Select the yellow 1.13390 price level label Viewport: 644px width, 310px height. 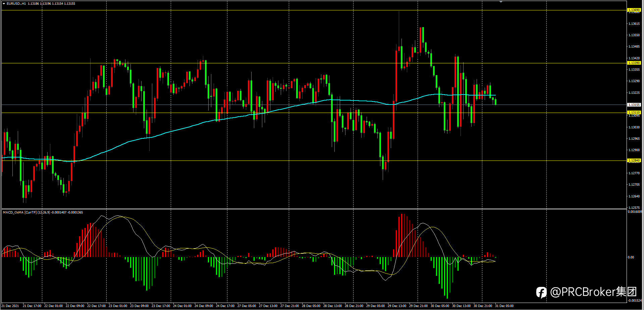pyautogui.click(x=634, y=63)
